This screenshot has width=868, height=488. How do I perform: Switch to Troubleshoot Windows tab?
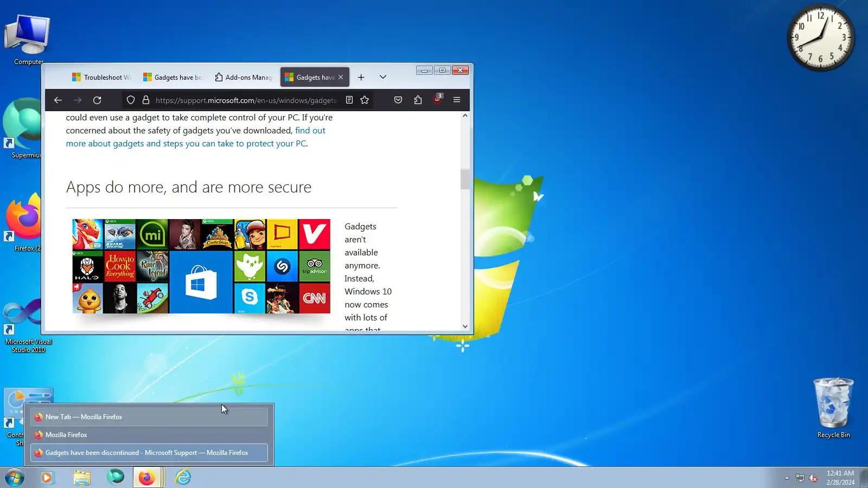101,77
